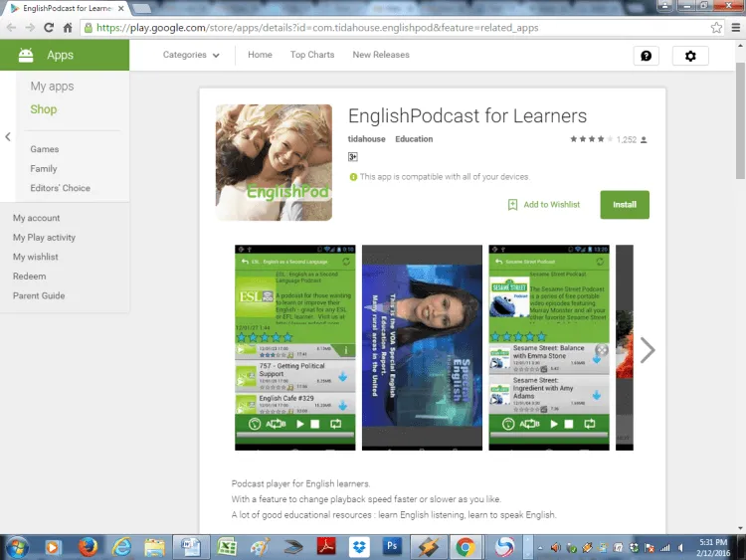The image size is (746, 560).
Task: Bookmark this page with the star icon
Action: click(716, 28)
